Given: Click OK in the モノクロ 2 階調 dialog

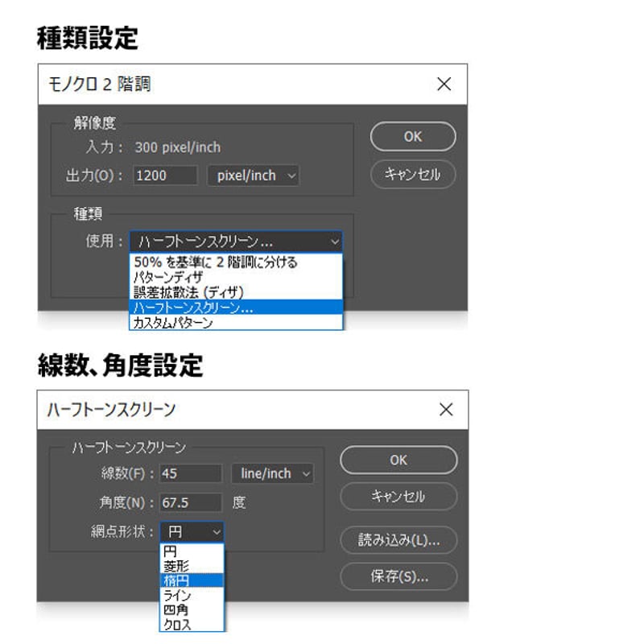Looking at the screenshot, I should (x=413, y=136).
